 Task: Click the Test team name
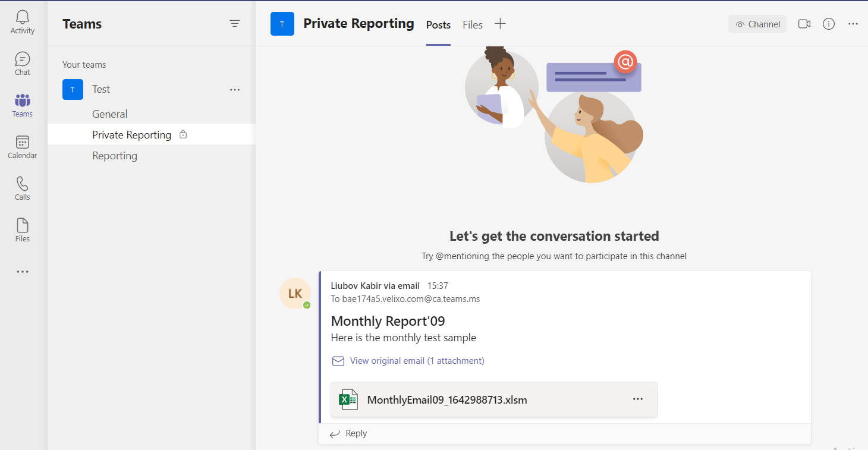[101, 89]
